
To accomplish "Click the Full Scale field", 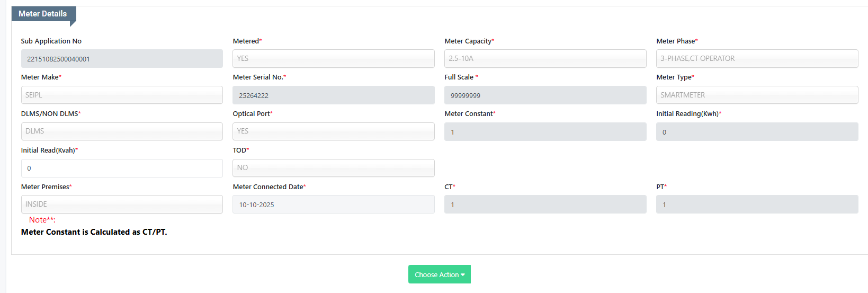I will (545, 95).
